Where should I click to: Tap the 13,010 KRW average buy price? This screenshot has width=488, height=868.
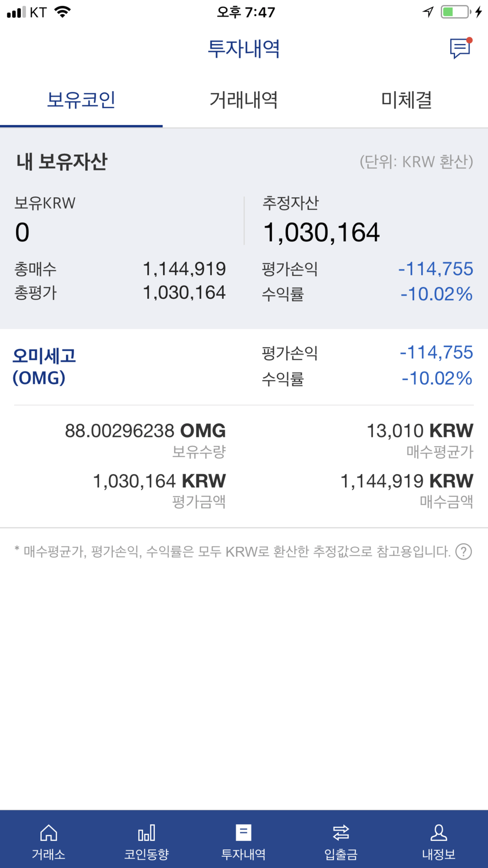tap(420, 431)
